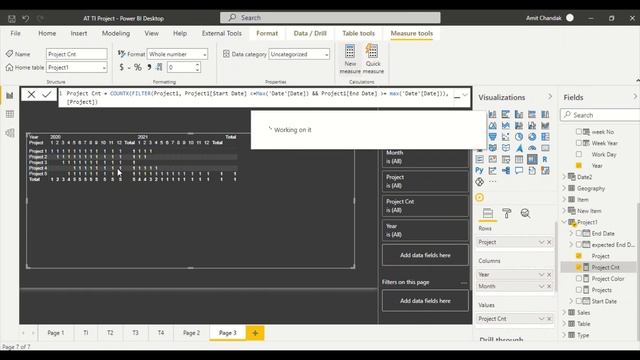
Task: Select the donut chart visual icon
Action: 532,137
